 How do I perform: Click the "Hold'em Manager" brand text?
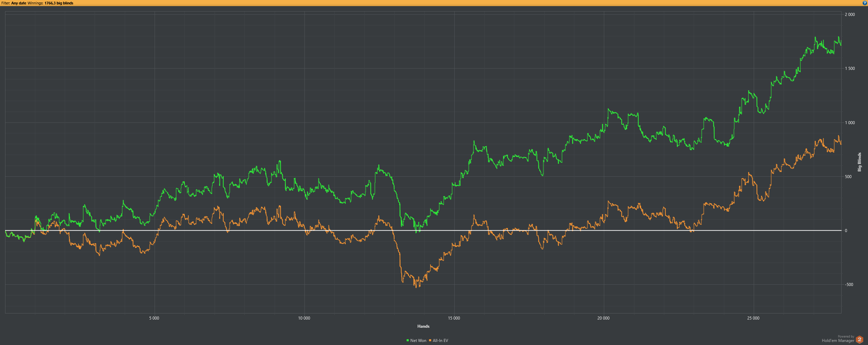[x=838, y=341]
